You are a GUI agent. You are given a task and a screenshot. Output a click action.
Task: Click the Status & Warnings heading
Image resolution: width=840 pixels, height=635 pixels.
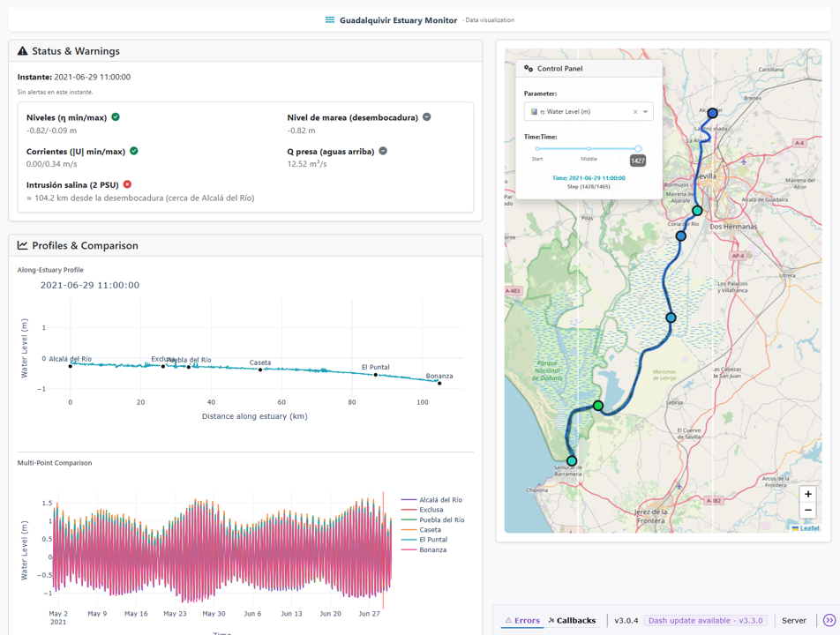point(76,51)
